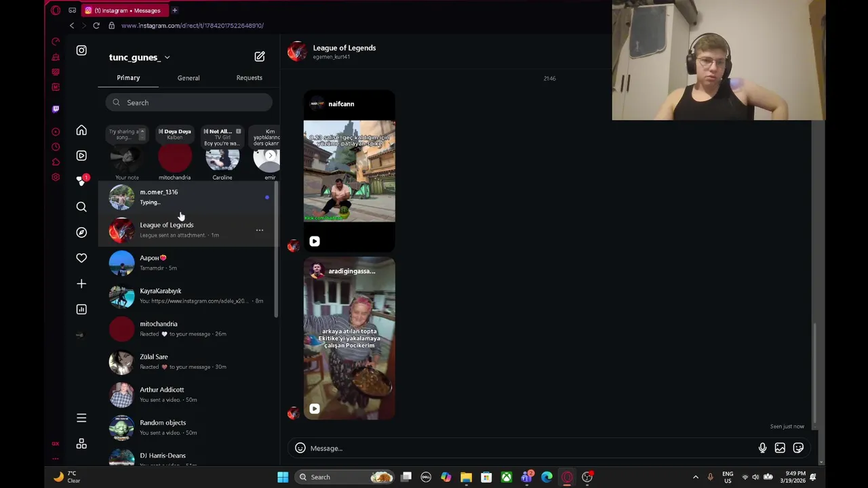Screen dimensions: 868x488
Task: Reload the page in browser toolbar
Action: click(96, 26)
